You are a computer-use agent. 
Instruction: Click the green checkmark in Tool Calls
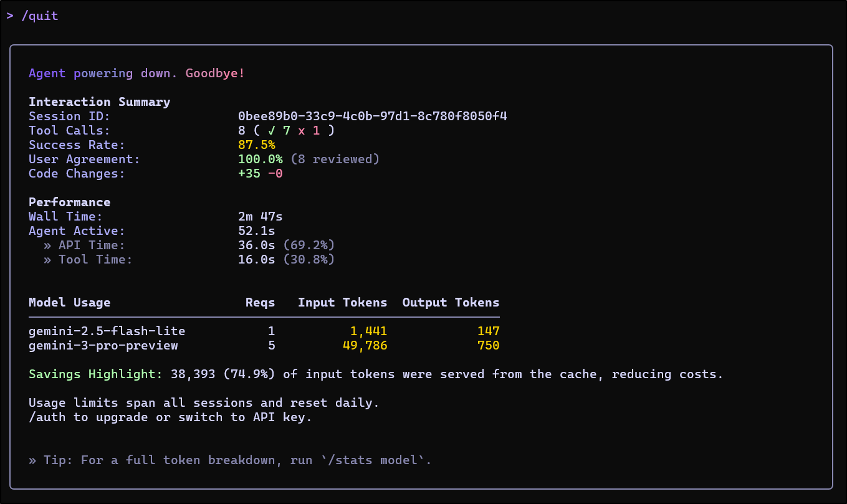pos(271,131)
